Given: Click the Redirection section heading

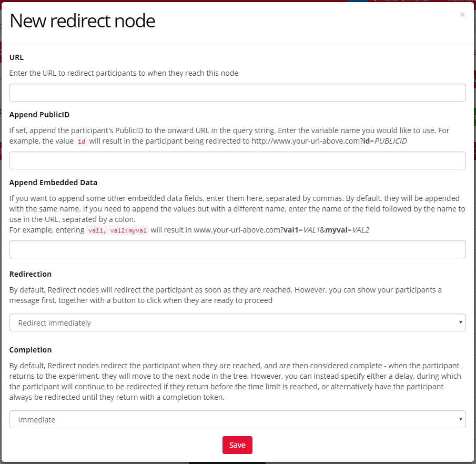Looking at the screenshot, I should pos(31,274).
